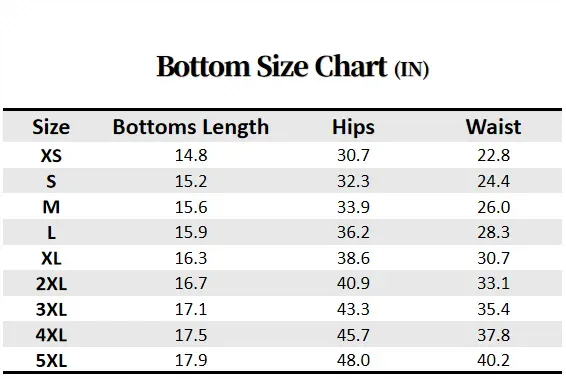The height and width of the screenshot is (379, 566).
Task: Click the S size row label
Action: pyautogui.click(x=51, y=181)
